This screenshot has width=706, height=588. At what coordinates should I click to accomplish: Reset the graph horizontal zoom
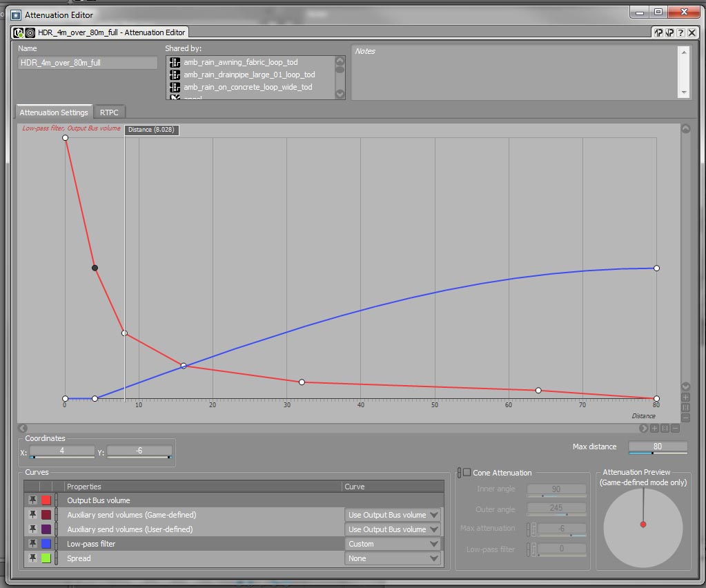pos(665,428)
